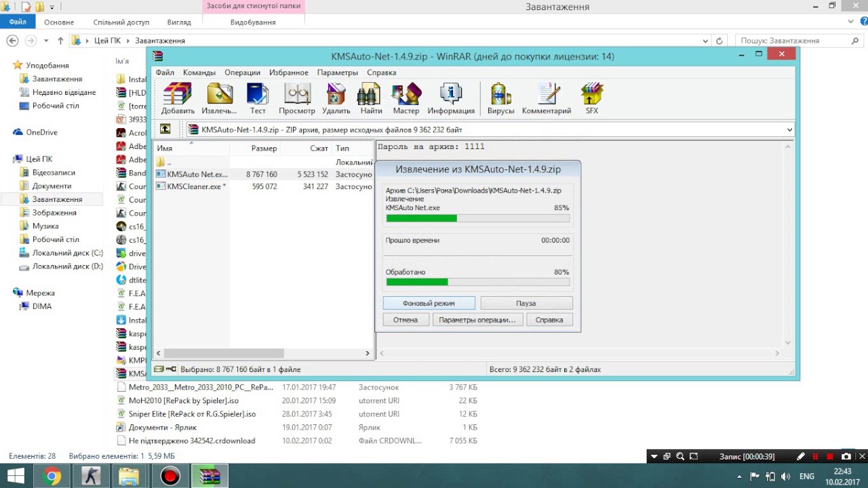Click WinRAR taskbar icon
Screen dimensions: 868x488
pyautogui.click(x=210, y=476)
